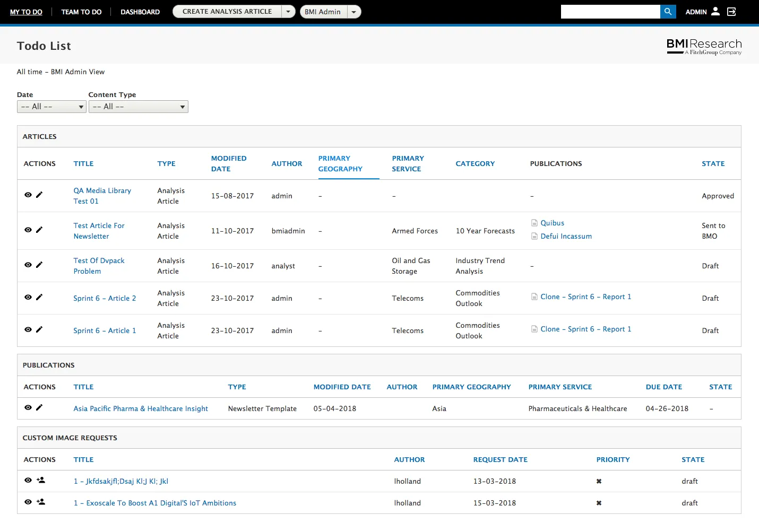Viewport: 759px width, 532px height.
Task: View Sprint 6 - Article 1 eye icon
Action: pos(28,330)
